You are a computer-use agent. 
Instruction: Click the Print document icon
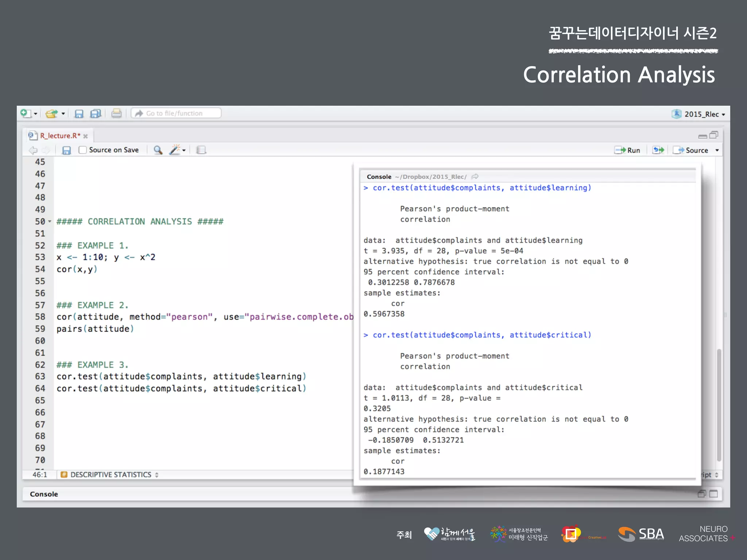[116, 114]
